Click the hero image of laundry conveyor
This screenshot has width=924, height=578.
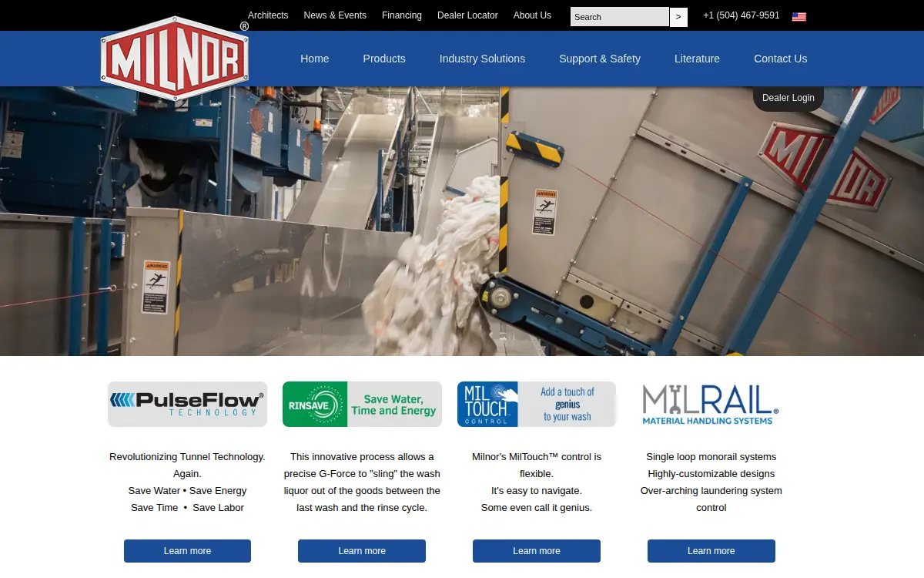[x=462, y=221]
